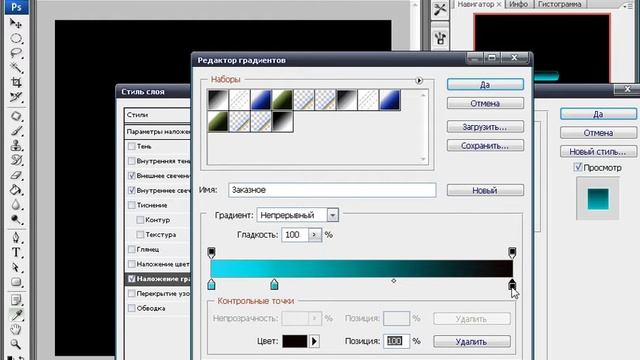Viewport: 640px width, 360px height.
Task: Select the Eraser tool
Action: pos(16,176)
